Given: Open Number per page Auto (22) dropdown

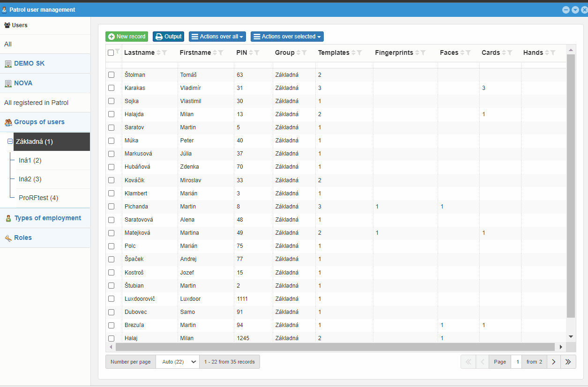Looking at the screenshot, I should pyautogui.click(x=178, y=362).
